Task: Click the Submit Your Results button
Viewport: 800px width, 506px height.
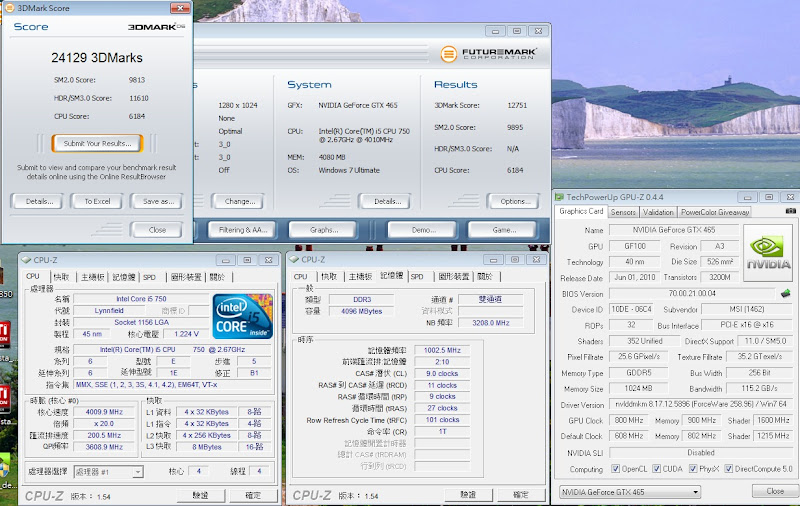Action: tap(97, 143)
